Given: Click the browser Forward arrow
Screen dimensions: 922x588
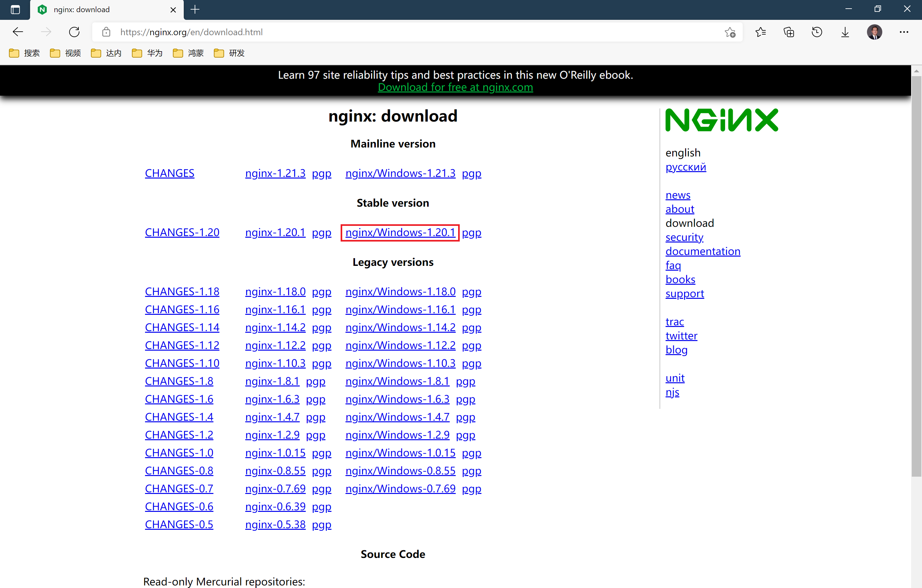Looking at the screenshot, I should pos(46,32).
